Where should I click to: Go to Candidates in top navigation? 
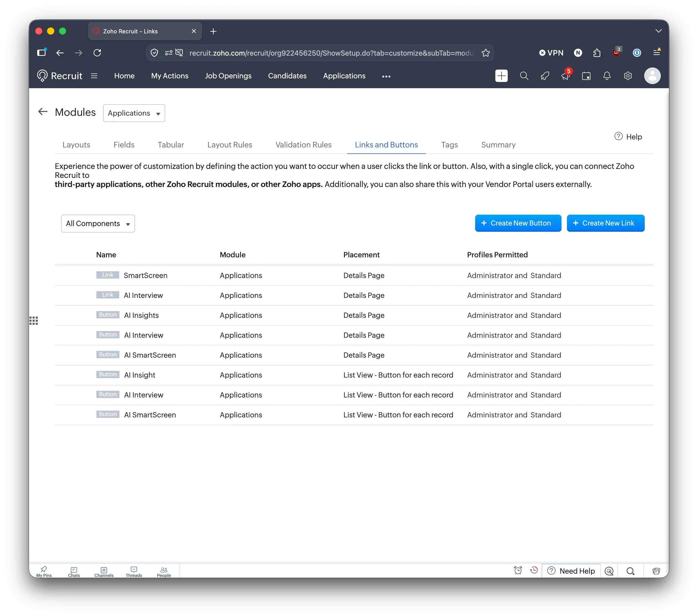pyautogui.click(x=287, y=76)
